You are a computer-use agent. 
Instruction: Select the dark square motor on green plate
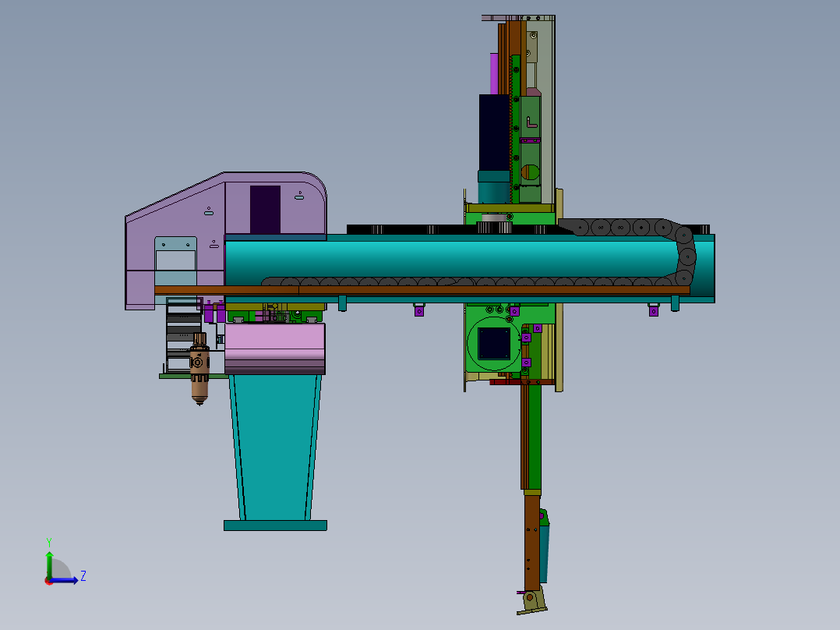[x=494, y=344]
